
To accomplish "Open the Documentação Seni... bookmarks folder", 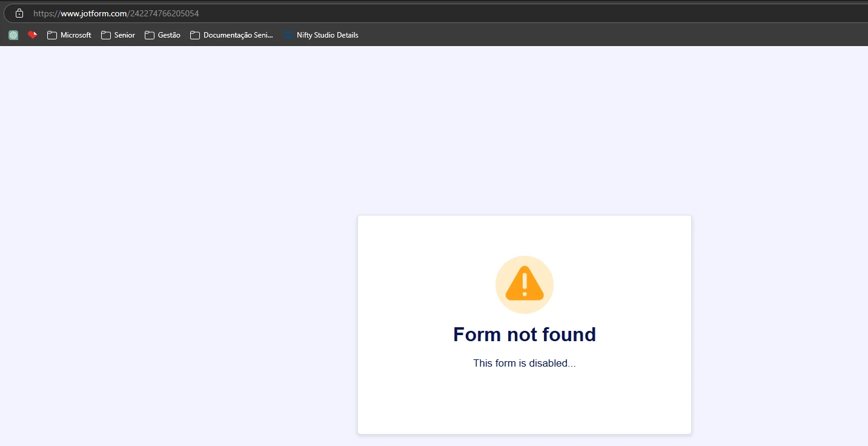I will point(231,35).
